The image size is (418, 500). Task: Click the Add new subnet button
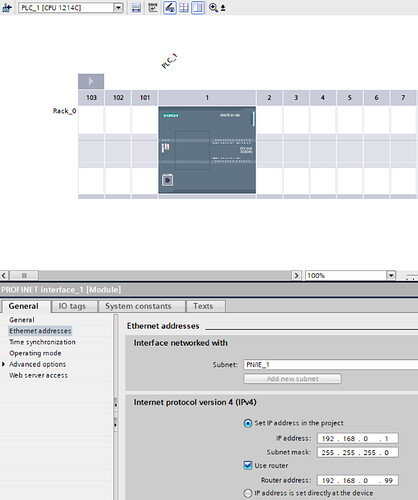[x=292, y=379]
